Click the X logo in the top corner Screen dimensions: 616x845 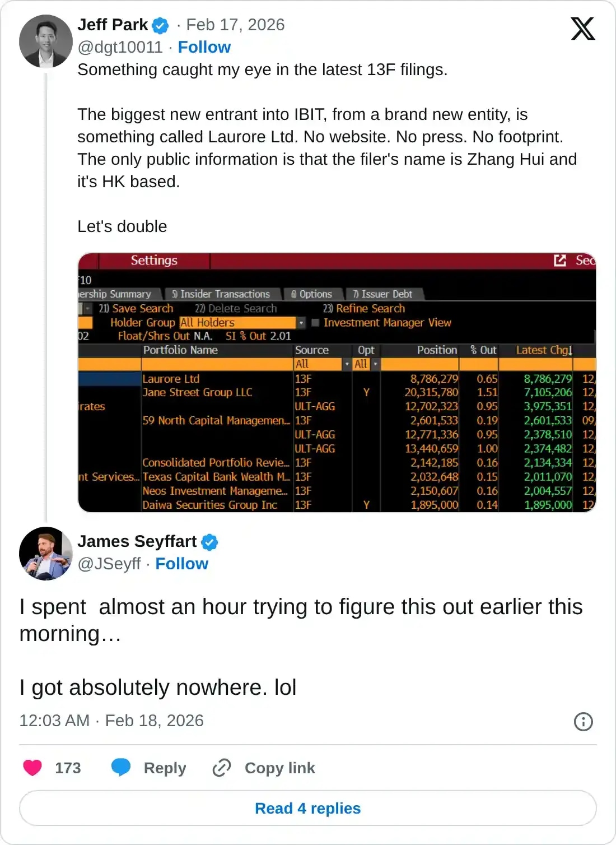pos(583,29)
